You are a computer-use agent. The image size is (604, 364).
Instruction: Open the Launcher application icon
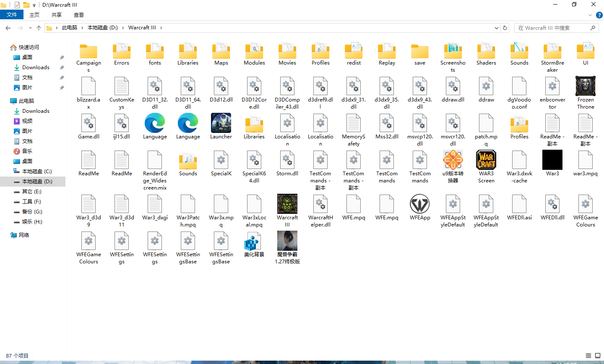pos(221,124)
